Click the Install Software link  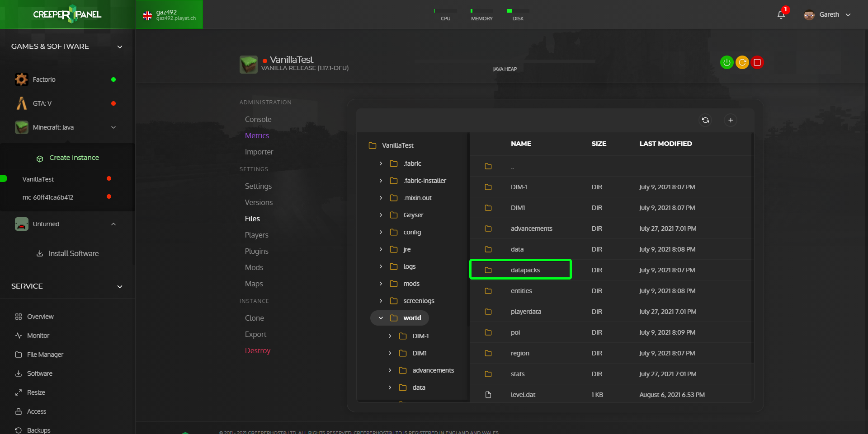pyautogui.click(x=74, y=253)
